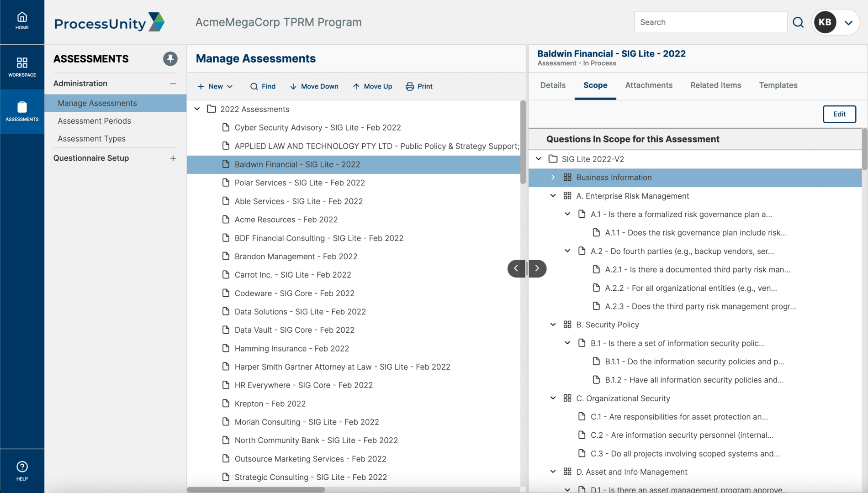Click the document icon for question A.1
Viewport: 868px width, 493px height.
[x=582, y=214]
